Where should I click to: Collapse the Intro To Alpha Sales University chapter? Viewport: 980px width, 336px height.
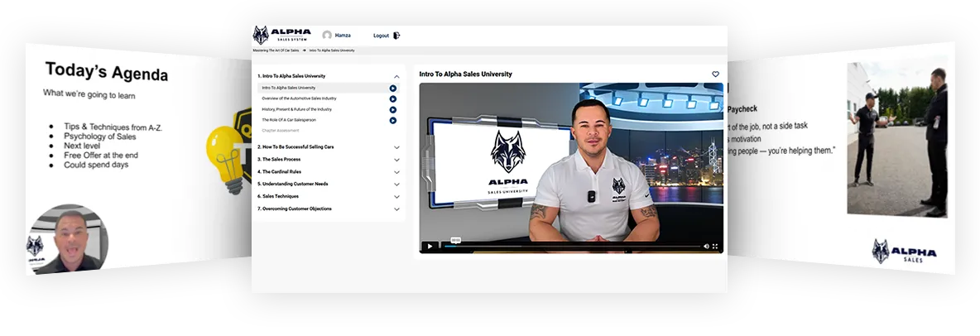pyautogui.click(x=396, y=76)
